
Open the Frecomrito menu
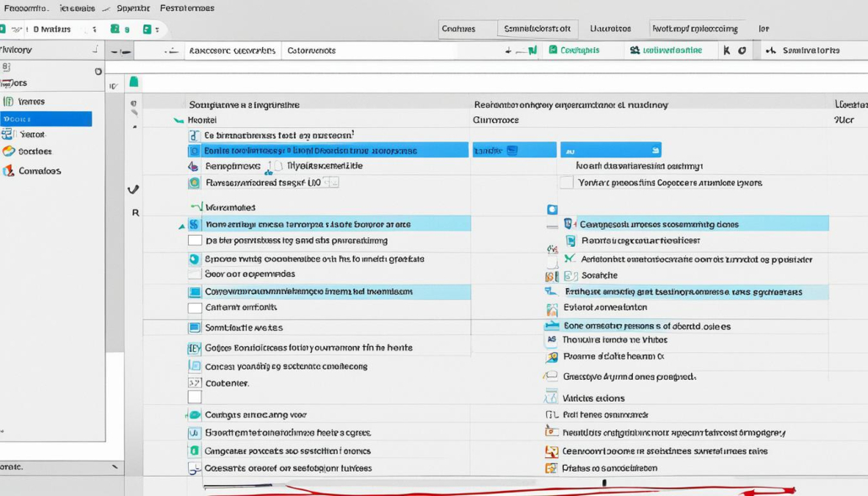pyautogui.click(x=25, y=8)
